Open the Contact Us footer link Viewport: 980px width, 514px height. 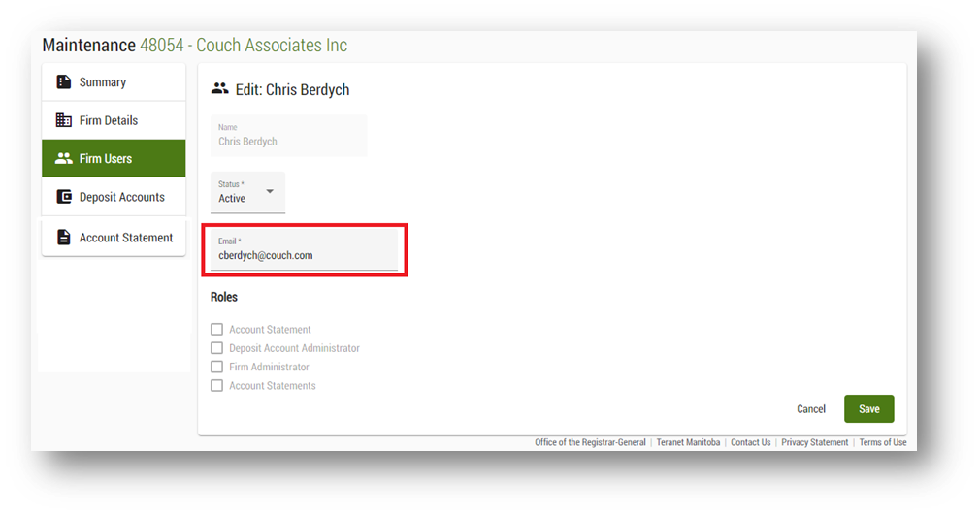point(750,442)
